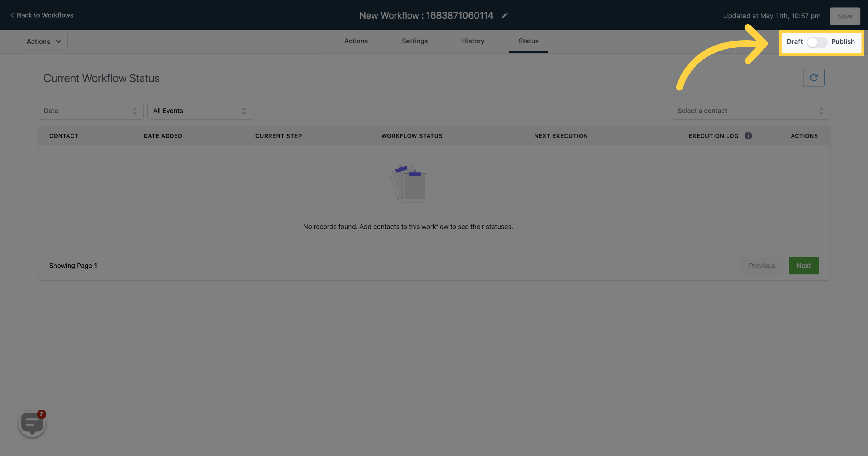
Task: Click the Save button
Action: pos(845,16)
